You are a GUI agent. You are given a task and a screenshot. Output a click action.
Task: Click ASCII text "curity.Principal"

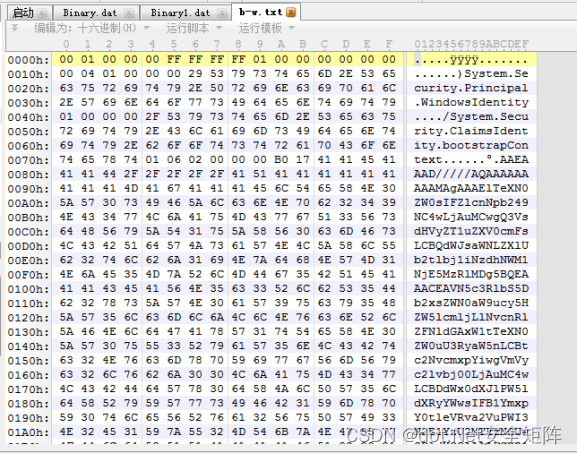[471, 88]
